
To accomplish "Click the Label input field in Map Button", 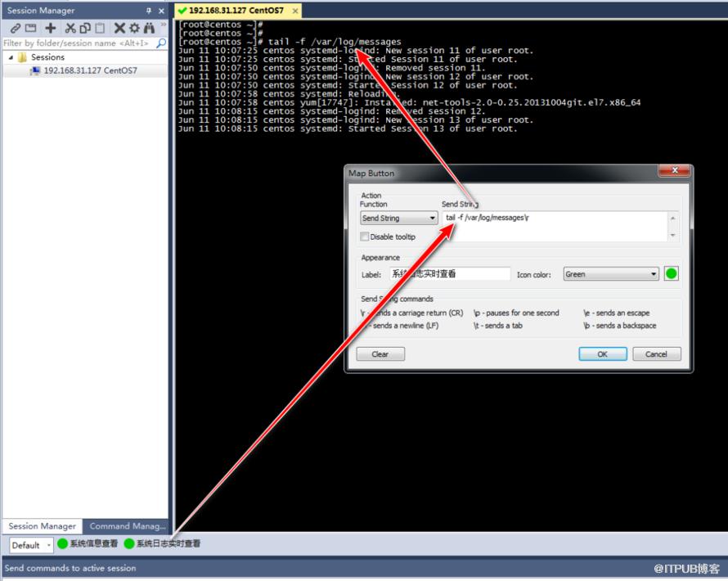I will [x=450, y=273].
